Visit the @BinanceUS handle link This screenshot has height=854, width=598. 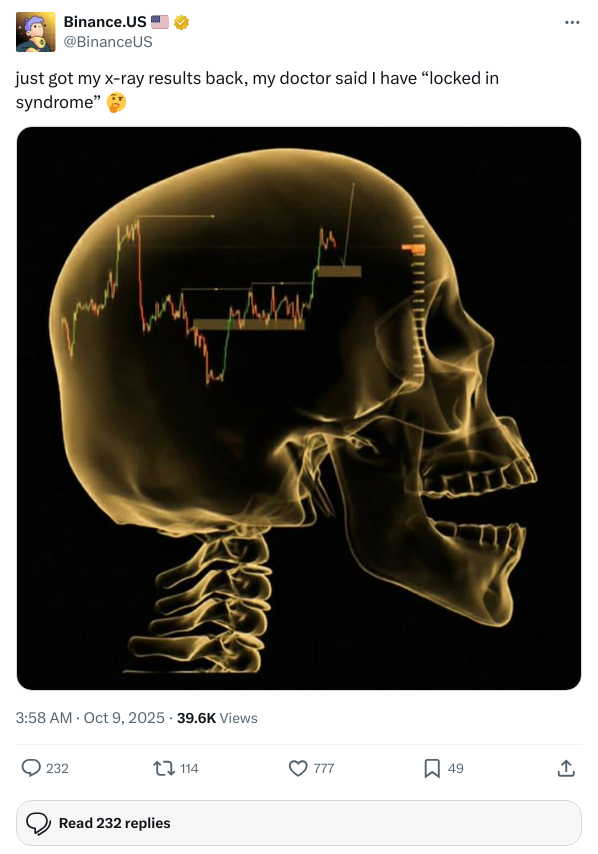108,42
